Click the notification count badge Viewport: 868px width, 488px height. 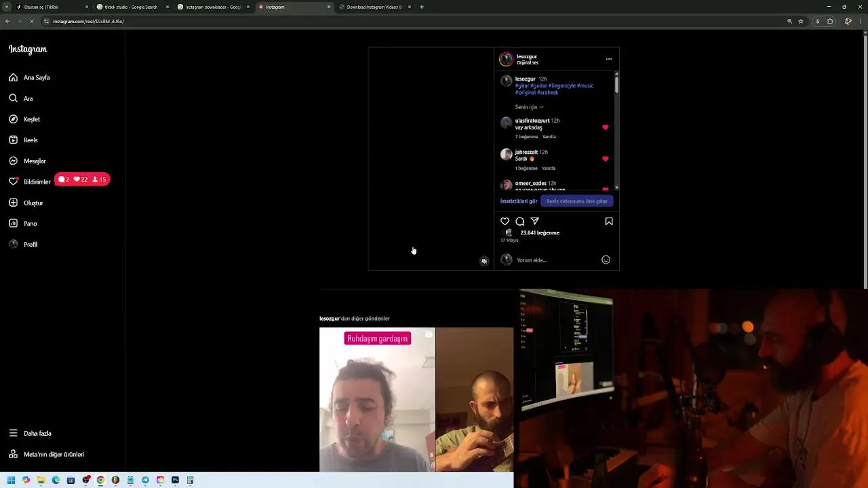[82, 180]
